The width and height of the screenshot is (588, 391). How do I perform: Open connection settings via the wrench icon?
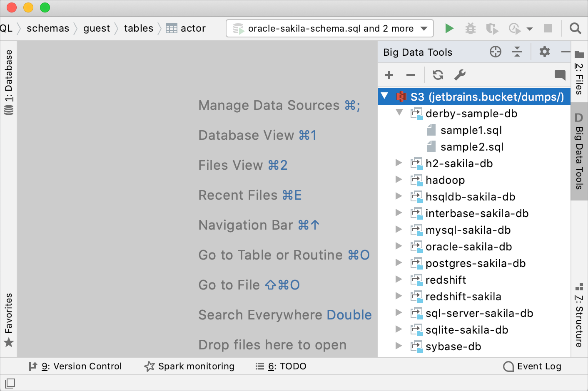[x=460, y=75]
